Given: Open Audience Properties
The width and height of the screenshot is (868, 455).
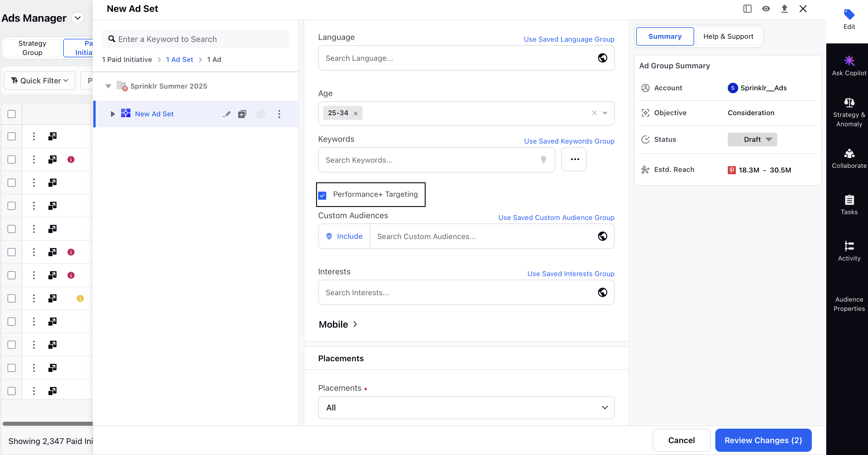Looking at the screenshot, I should (849, 304).
